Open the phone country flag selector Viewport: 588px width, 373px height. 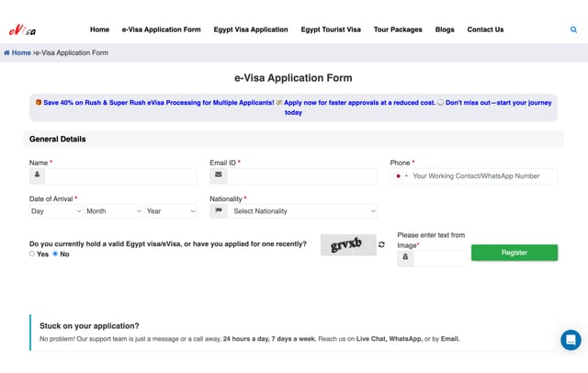401,175
